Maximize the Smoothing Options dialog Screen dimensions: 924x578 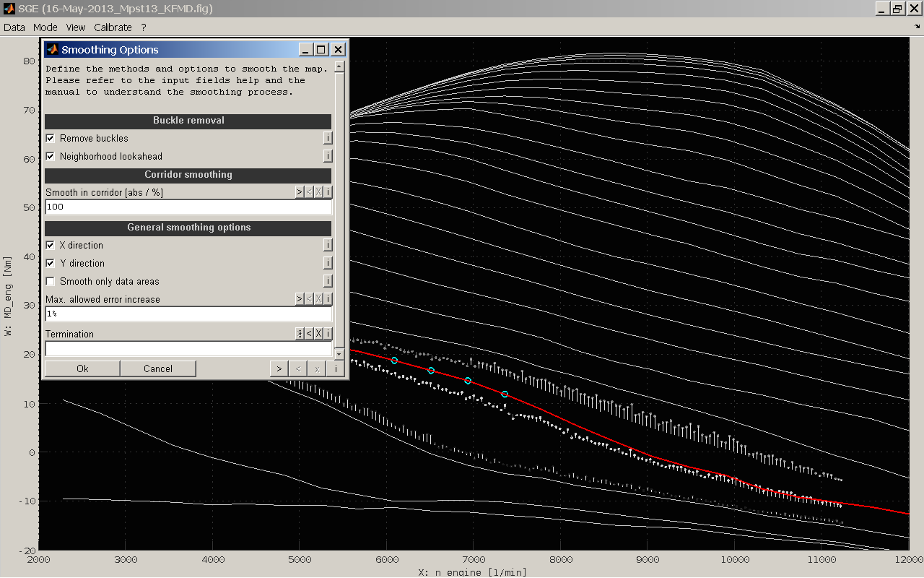[321, 50]
